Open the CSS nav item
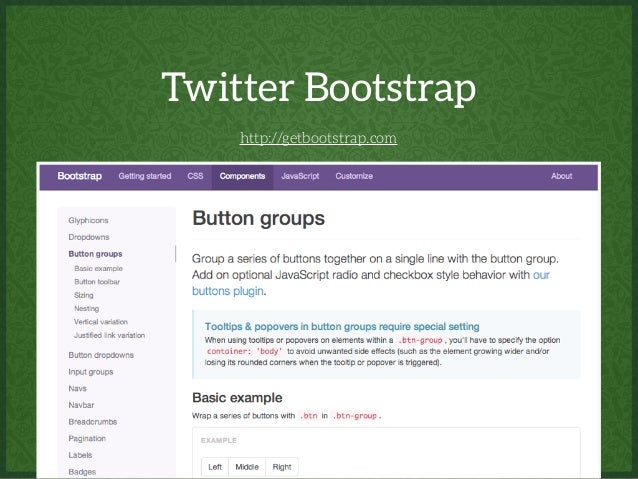Image resolution: width=638 pixels, height=479 pixels. click(x=195, y=176)
